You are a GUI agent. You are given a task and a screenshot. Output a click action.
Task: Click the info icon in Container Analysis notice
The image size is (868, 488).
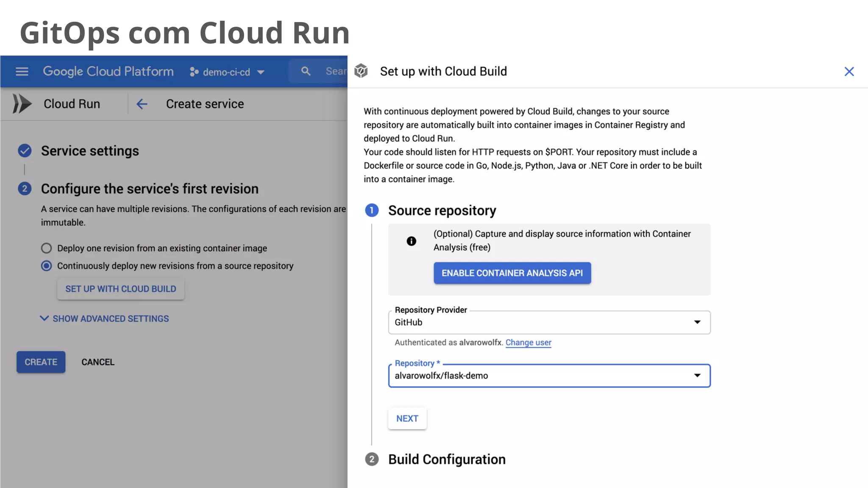[411, 241]
